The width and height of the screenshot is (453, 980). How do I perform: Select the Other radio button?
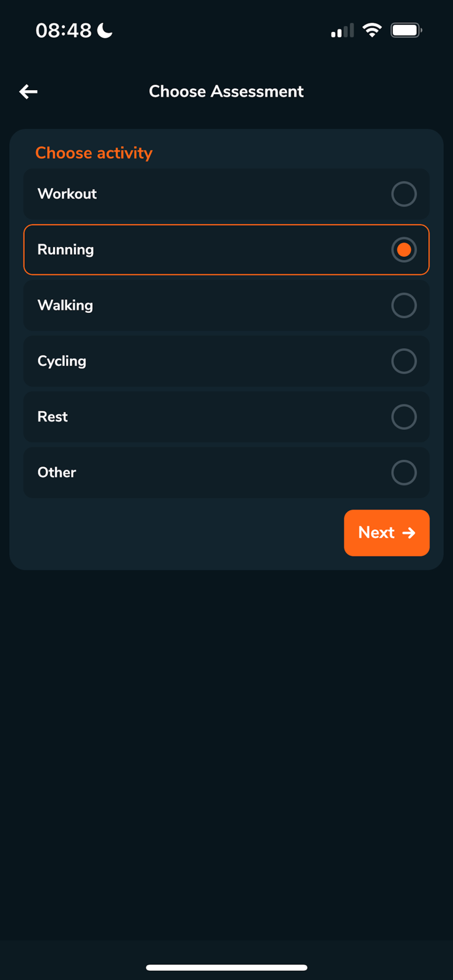pyautogui.click(x=403, y=472)
